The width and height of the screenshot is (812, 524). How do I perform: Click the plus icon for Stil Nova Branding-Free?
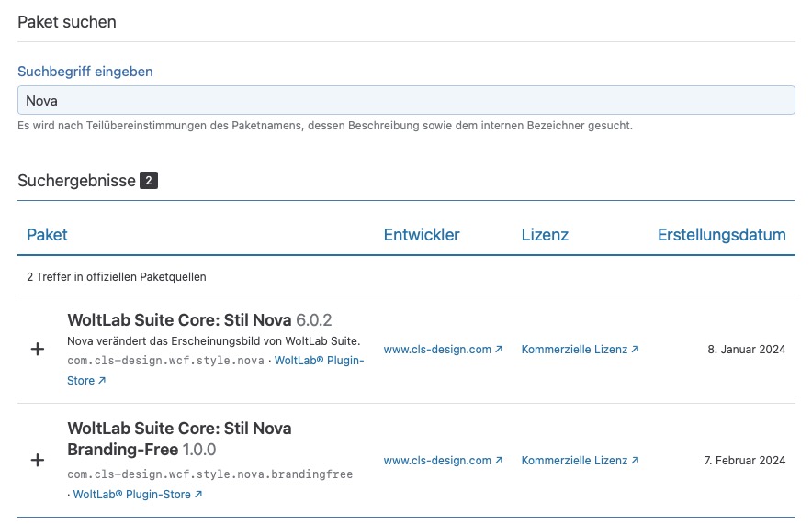coord(38,460)
